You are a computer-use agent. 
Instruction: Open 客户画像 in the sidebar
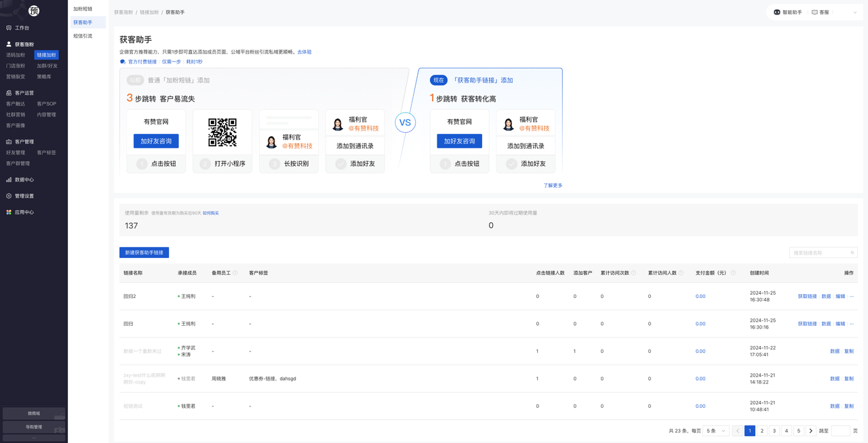point(16,125)
